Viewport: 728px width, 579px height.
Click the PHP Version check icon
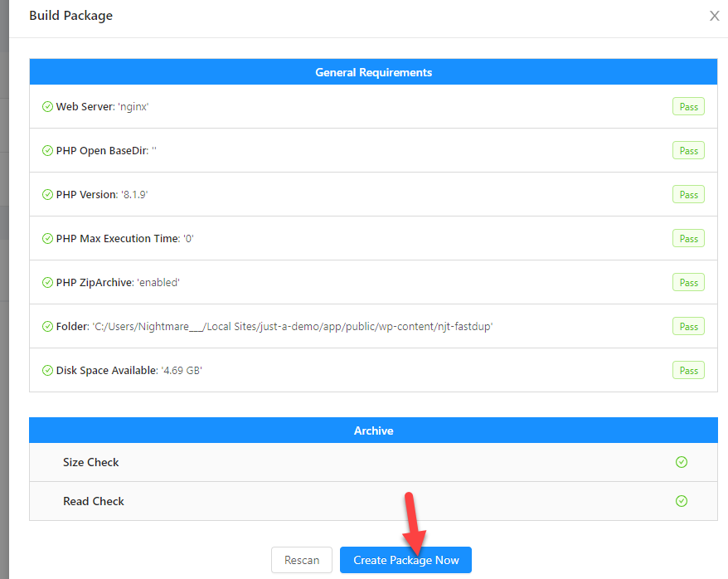pyautogui.click(x=47, y=195)
